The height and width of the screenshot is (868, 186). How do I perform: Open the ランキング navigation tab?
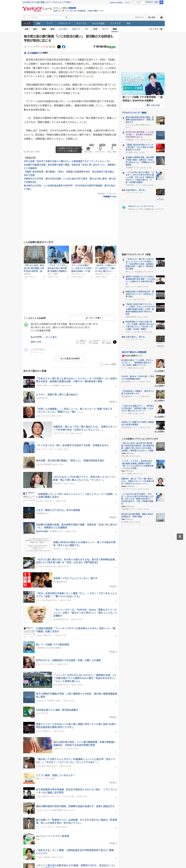tap(115, 24)
